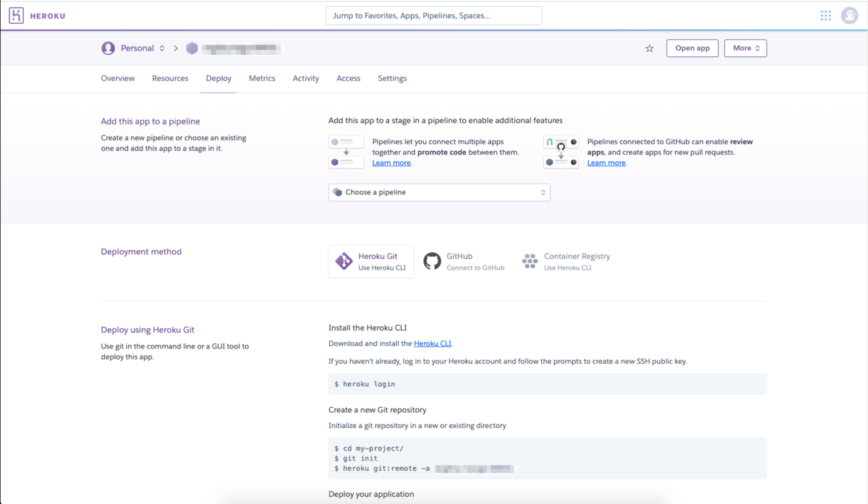This screenshot has width=868, height=504.
Task: Click the Heroku logo icon
Action: [x=16, y=16]
